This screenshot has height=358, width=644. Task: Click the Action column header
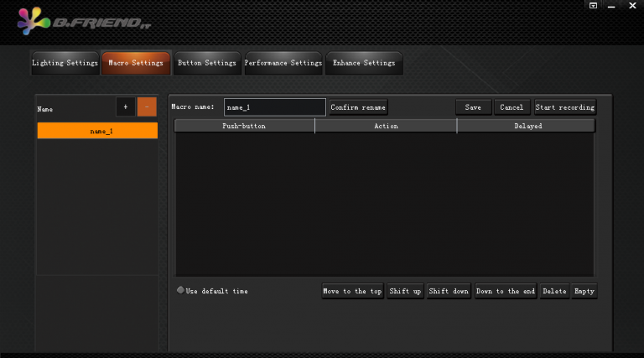click(386, 126)
